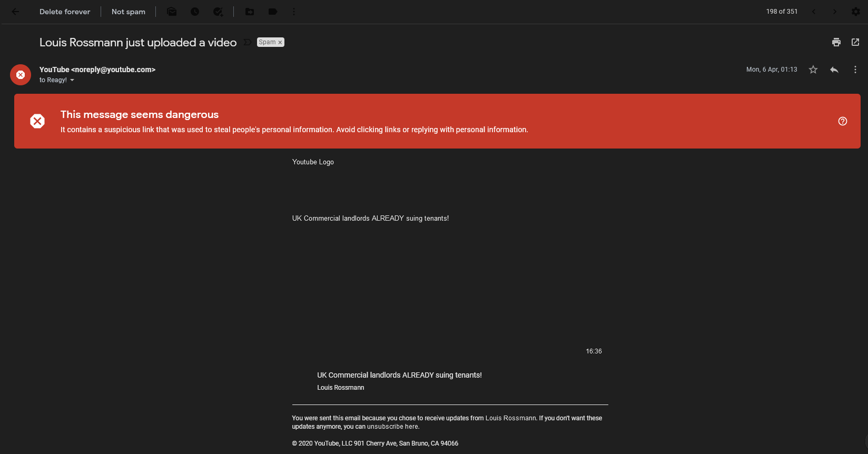
Task: Open the Louis Rossmann channel link under the video title
Action: point(340,388)
